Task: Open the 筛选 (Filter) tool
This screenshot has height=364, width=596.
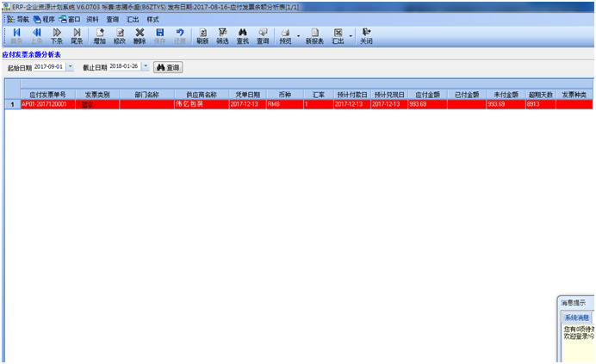Action: [x=222, y=35]
